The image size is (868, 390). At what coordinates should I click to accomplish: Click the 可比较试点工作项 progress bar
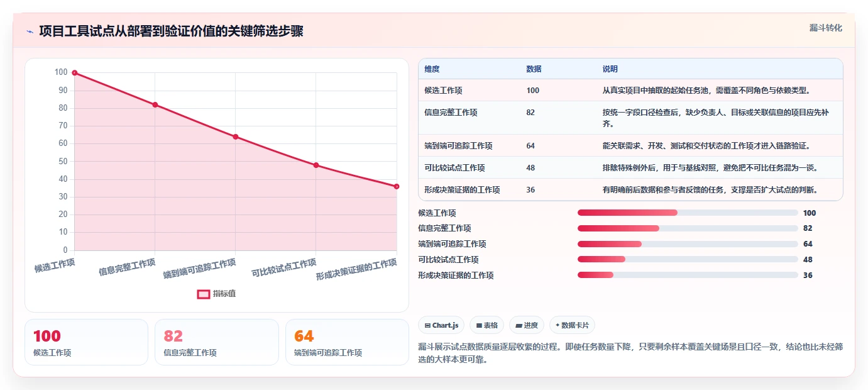tap(688, 260)
